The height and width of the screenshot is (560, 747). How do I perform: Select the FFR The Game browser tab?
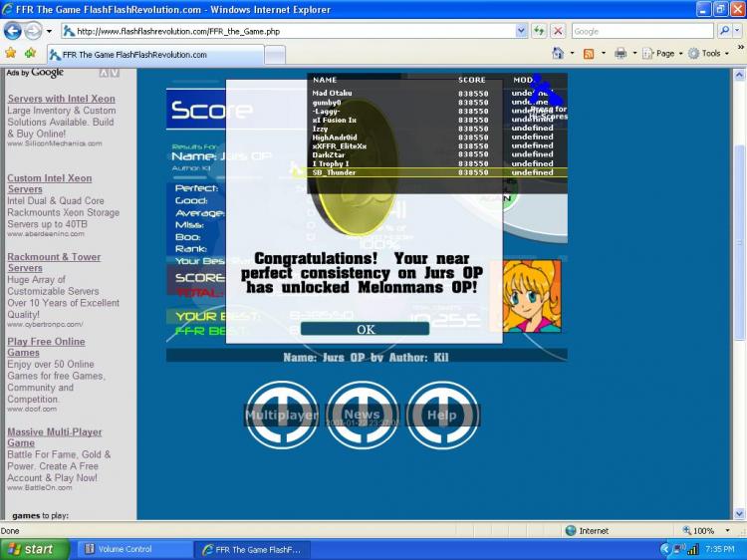[155, 55]
